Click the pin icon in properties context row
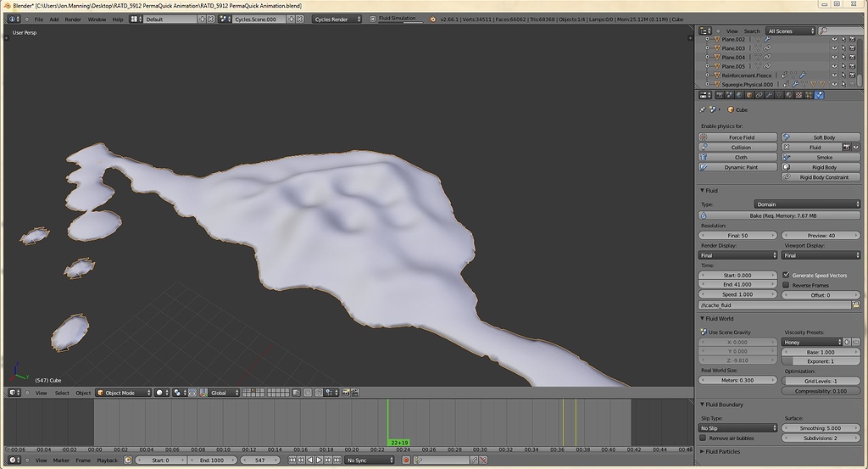 tap(703, 109)
